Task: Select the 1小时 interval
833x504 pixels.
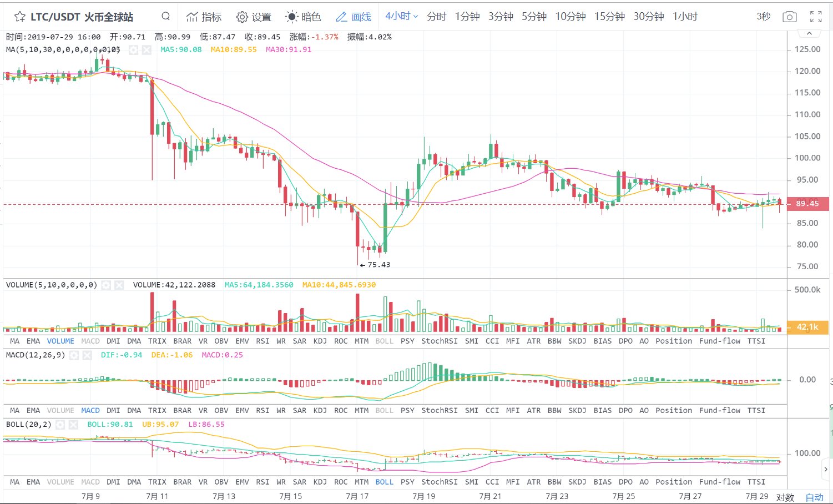Action: coord(685,17)
